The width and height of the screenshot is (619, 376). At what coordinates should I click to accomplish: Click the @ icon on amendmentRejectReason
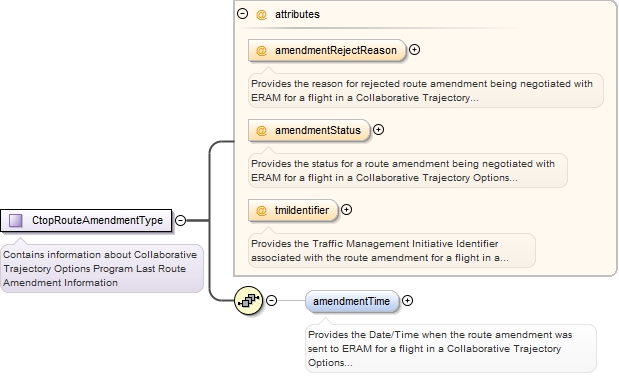pyautogui.click(x=261, y=51)
